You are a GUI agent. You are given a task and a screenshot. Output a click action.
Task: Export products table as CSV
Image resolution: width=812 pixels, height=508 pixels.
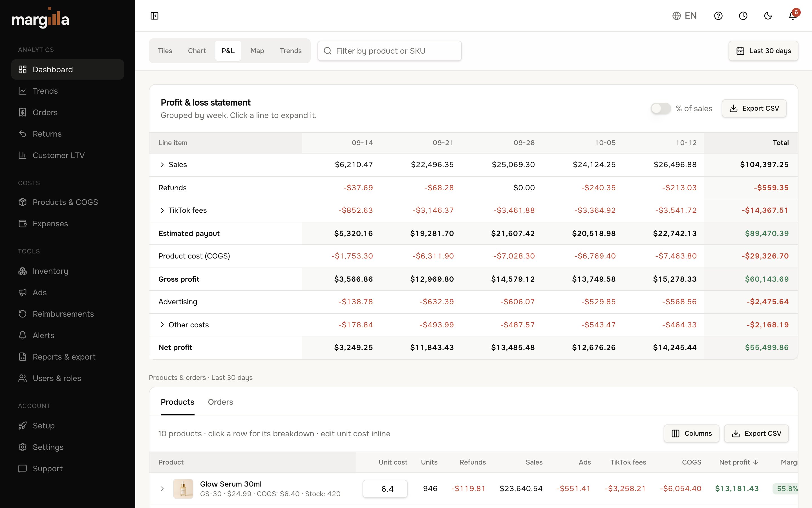pyautogui.click(x=756, y=434)
